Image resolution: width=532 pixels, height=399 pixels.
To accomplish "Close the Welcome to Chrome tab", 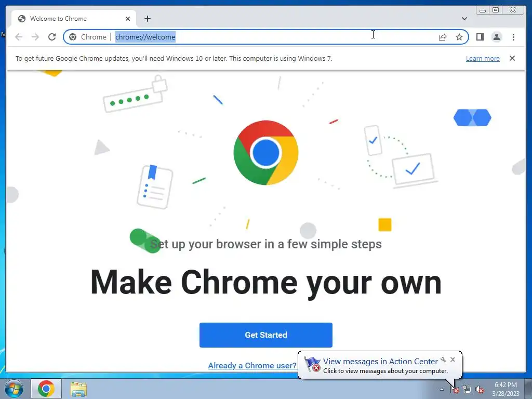I will [128, 19].
